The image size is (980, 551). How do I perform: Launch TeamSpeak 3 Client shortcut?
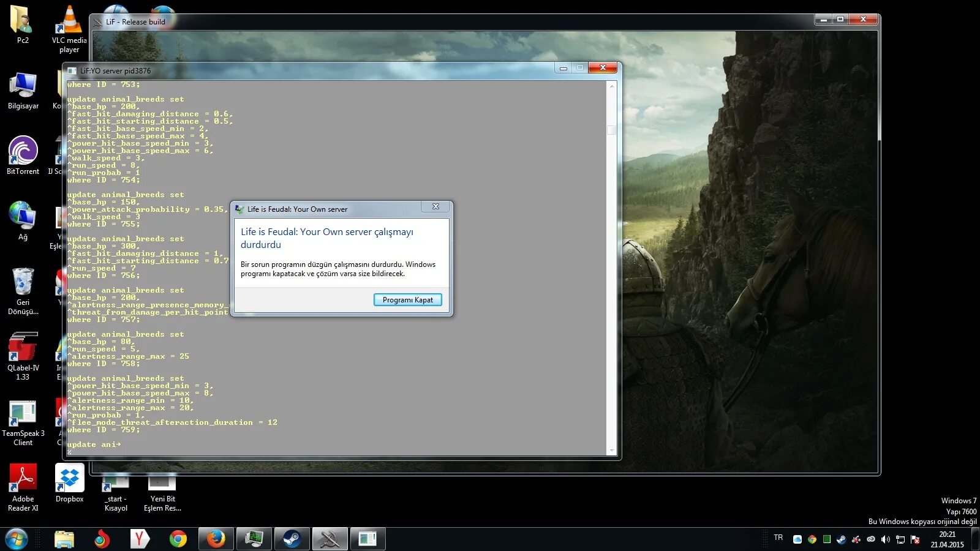point(23,422)
